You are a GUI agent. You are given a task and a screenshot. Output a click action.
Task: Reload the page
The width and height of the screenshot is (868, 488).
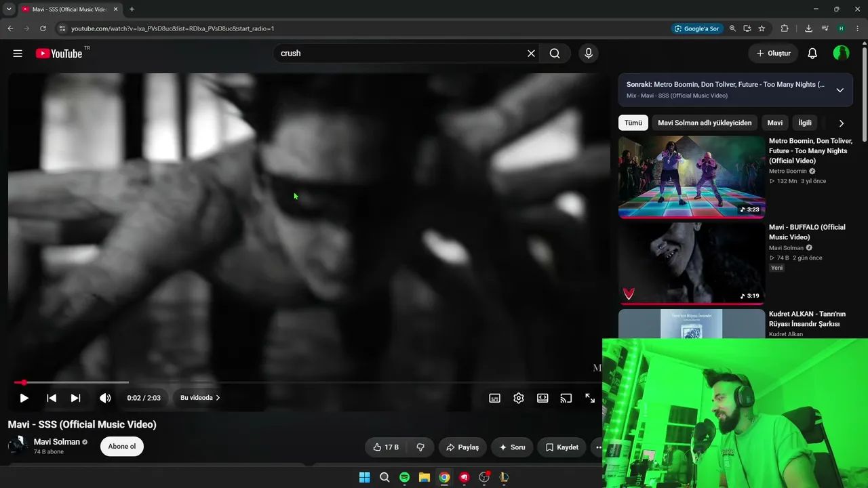(x=43, y=28)
